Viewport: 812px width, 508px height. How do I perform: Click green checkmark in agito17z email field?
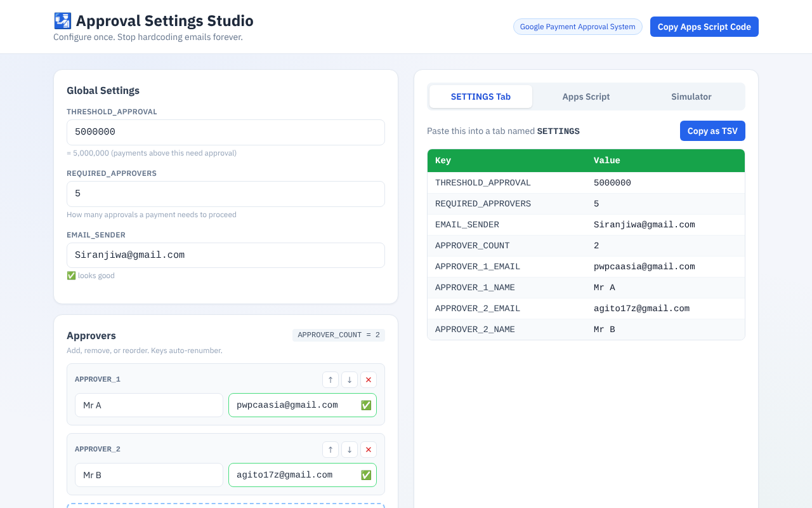(x=366, y=475)
